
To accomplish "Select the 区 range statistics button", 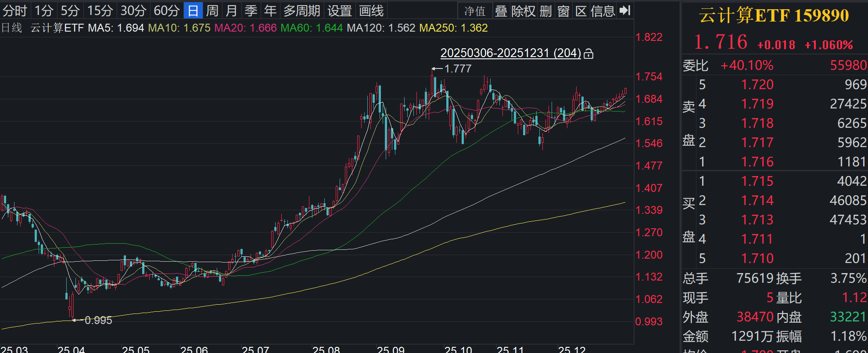I will point(581,11).
